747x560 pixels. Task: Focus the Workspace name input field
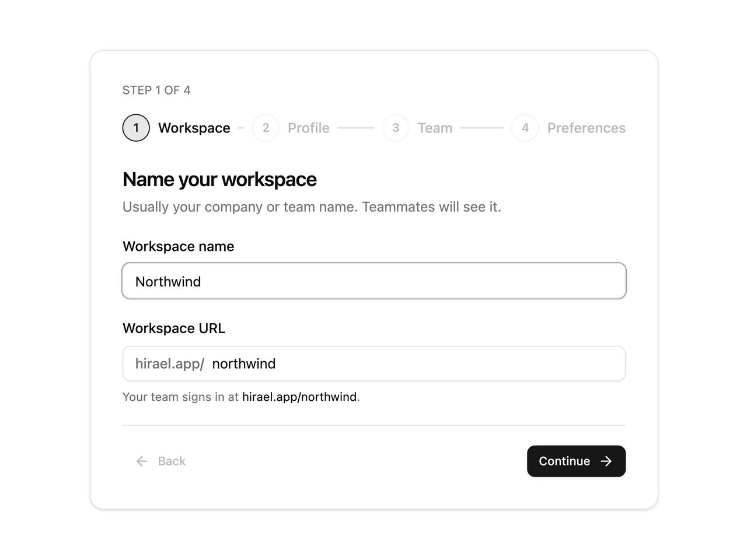[x=374, y=281]
